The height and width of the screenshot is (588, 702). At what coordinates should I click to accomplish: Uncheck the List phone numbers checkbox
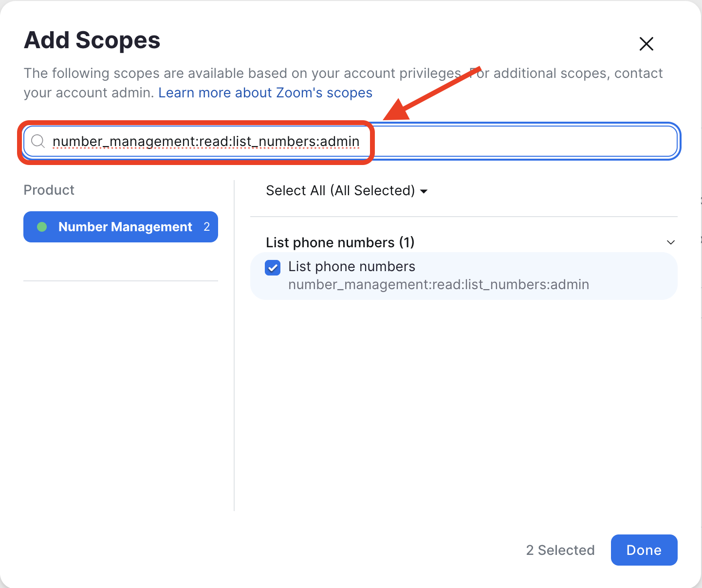click(x=273, y=267)
